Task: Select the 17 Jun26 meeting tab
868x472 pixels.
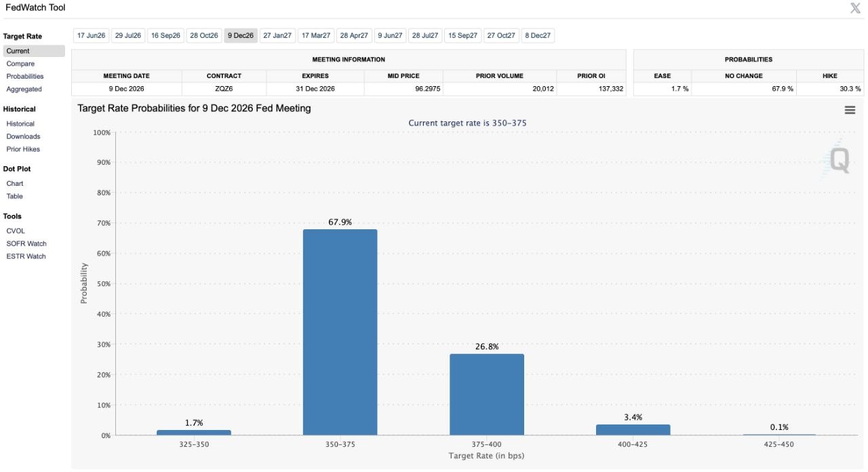Action: [92, 35]
